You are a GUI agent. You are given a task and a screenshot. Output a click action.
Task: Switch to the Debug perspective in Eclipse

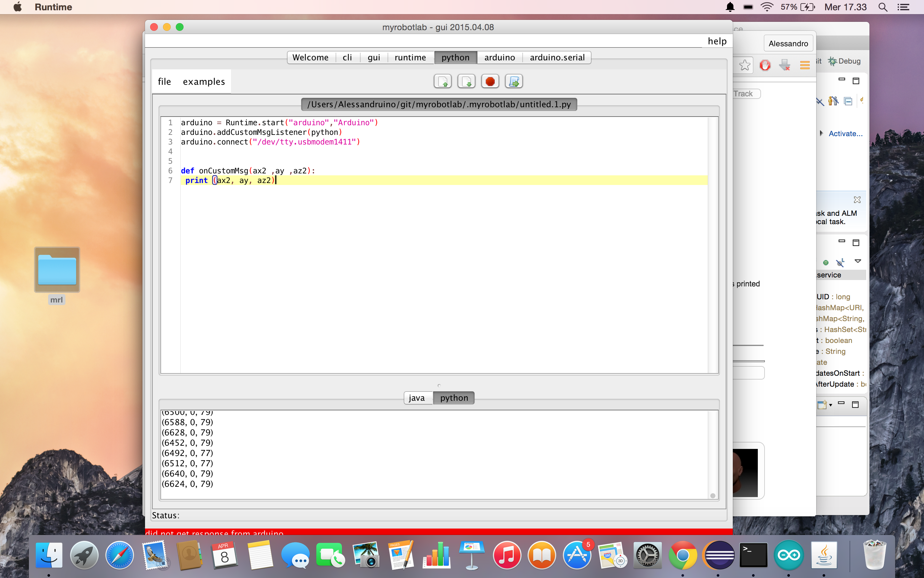click(844, 61)
